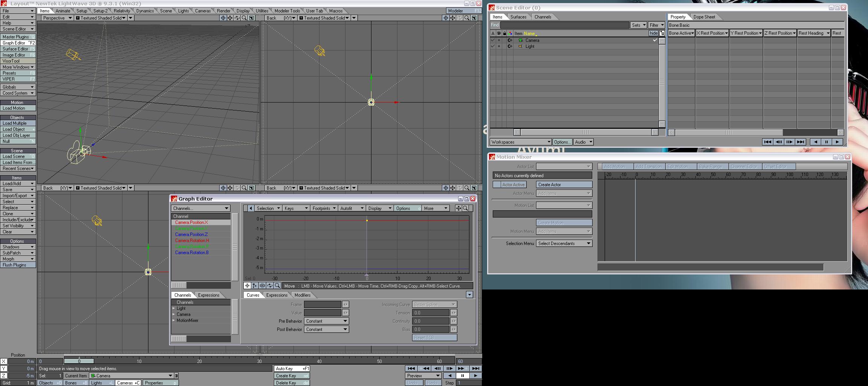Click zoom-view icon in top-right Back viewport

click(467, 18)
